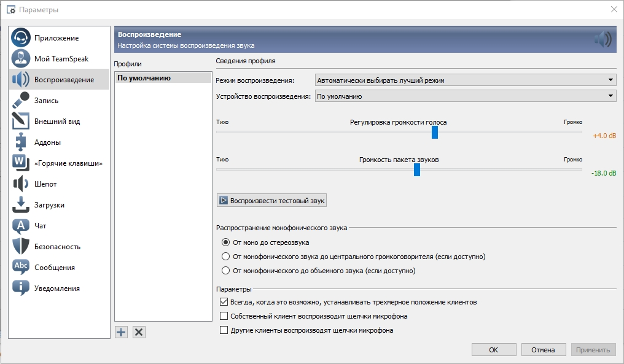This screenshot has height=364, width=624.
Task: Delete the selected profile with X button
Action: tap(139, 332)
